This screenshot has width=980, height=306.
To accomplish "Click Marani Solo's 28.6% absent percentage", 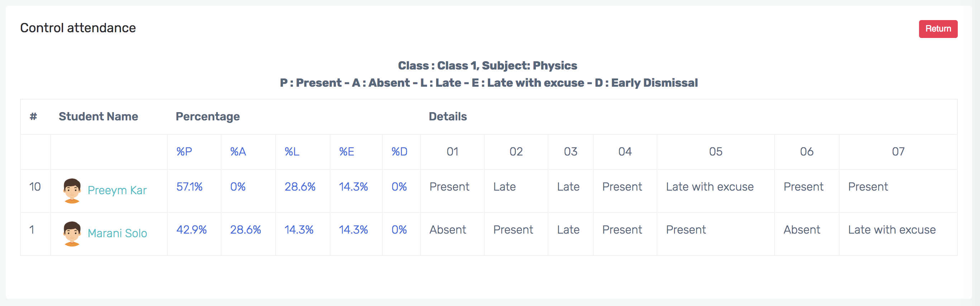I will (x=246, y=230).
